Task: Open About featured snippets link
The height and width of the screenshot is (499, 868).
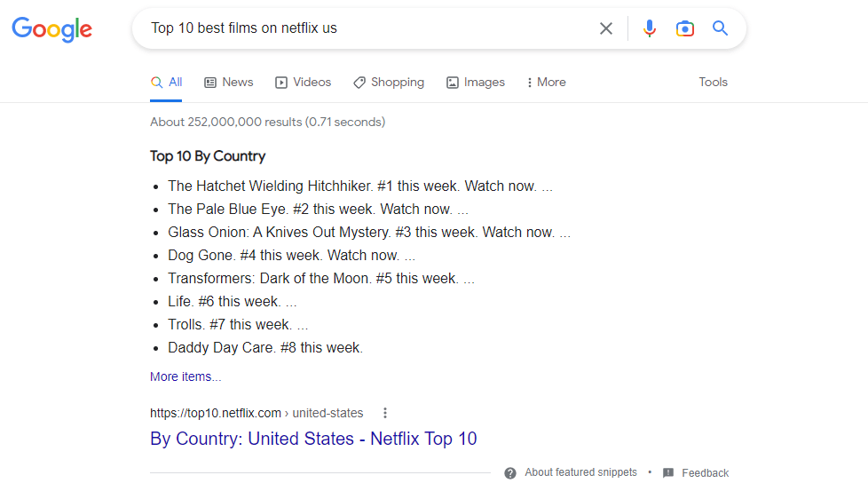Action: tap(580, 472)
